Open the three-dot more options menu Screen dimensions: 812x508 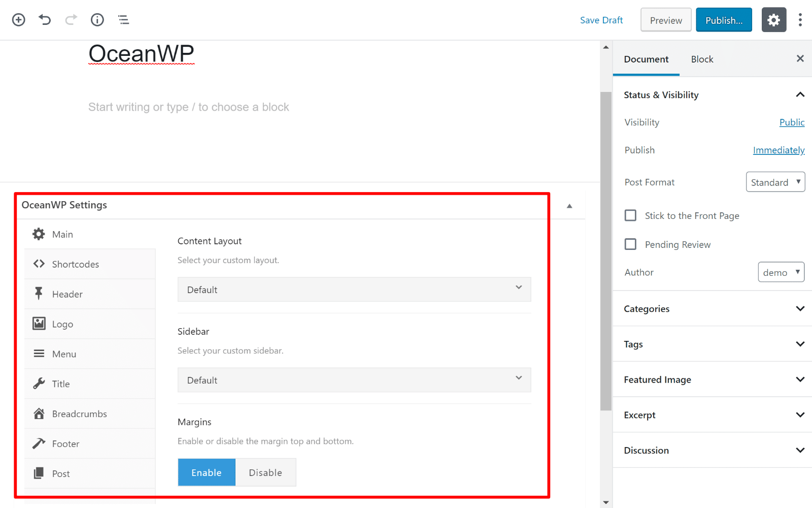800,20
